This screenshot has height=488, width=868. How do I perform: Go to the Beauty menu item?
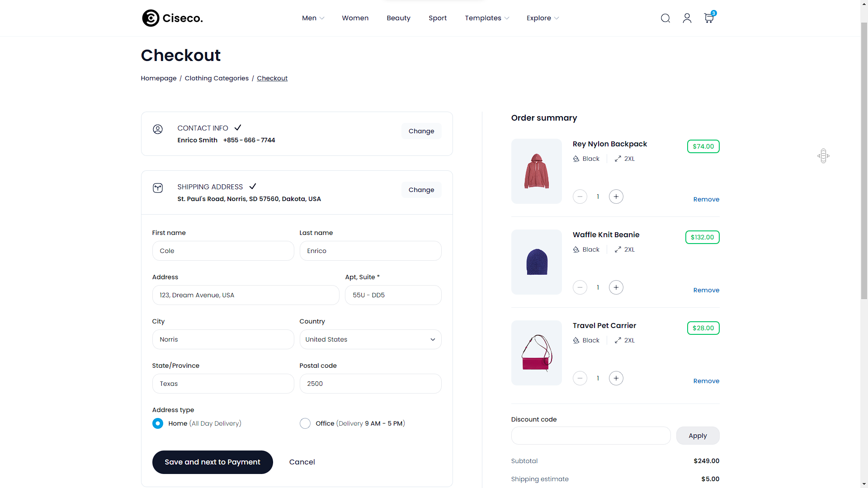[x=398, y=18]
